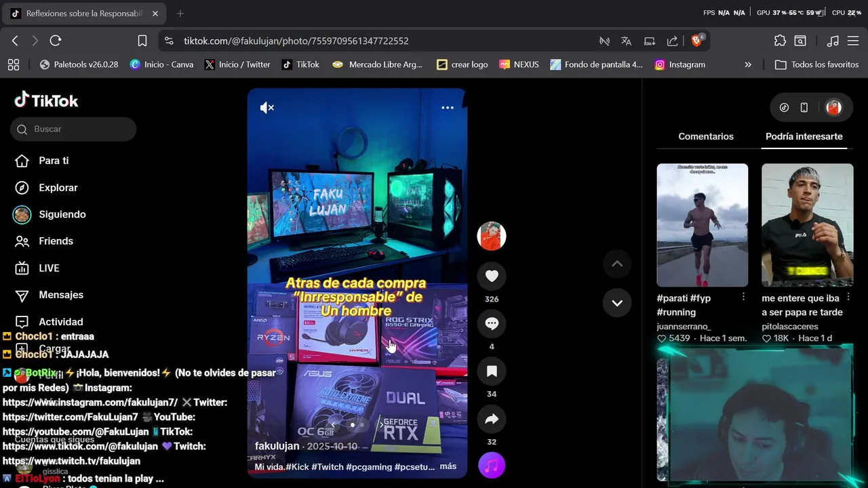Image resolution: width=868 pixels, height=488 pixels.
Task: Click the fakulujan username on the post
Action: tap(277, 446)
